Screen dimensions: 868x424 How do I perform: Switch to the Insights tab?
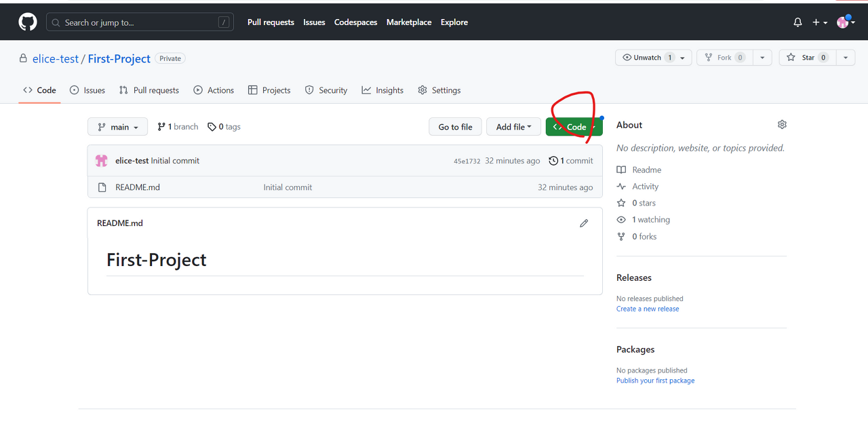click(x=382, y=90)
